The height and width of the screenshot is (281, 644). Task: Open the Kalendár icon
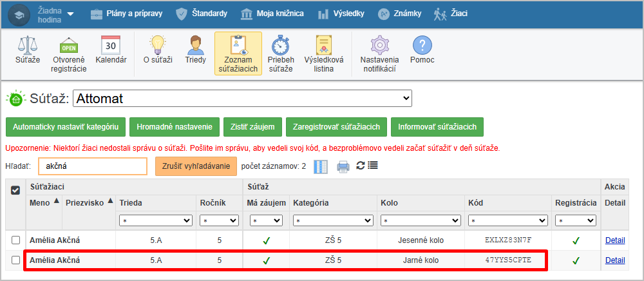coord(111,45)
